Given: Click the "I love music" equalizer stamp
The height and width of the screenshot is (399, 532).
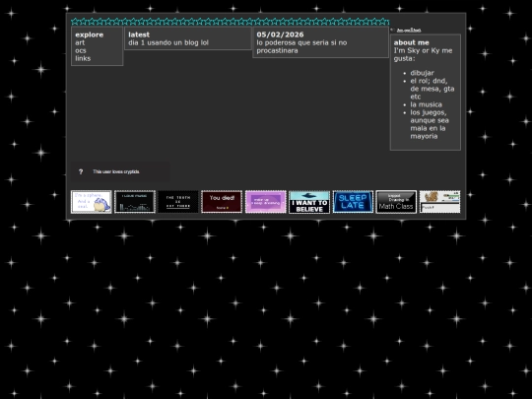Looking at the screenshot, I should (x=135, y=202).
